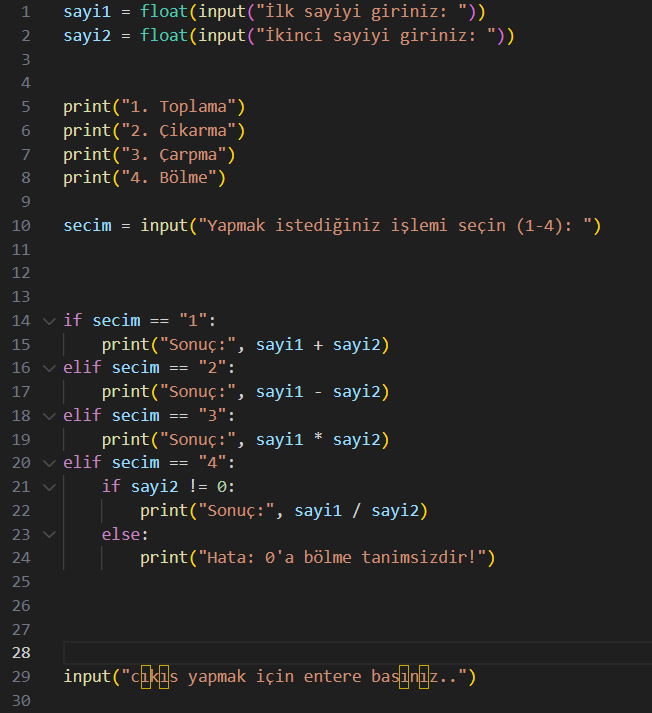Click the print("1. Toplama") statement

[x=154, y=107]
